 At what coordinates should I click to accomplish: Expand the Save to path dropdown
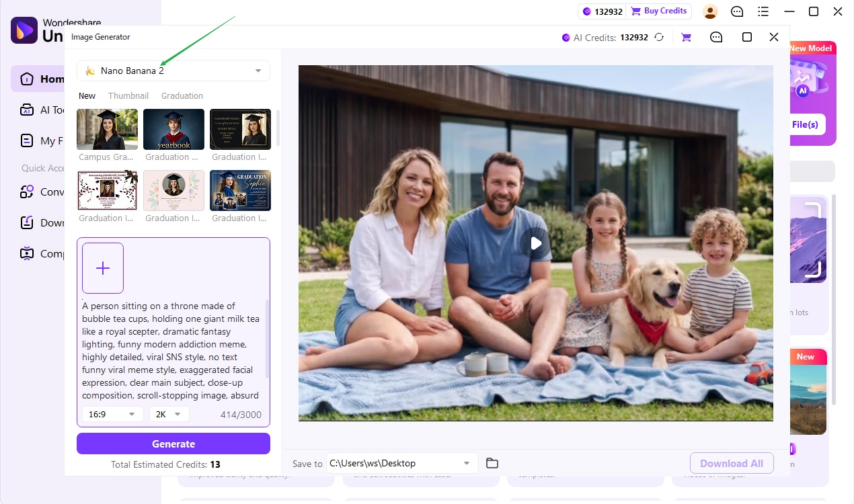[402, 463]
